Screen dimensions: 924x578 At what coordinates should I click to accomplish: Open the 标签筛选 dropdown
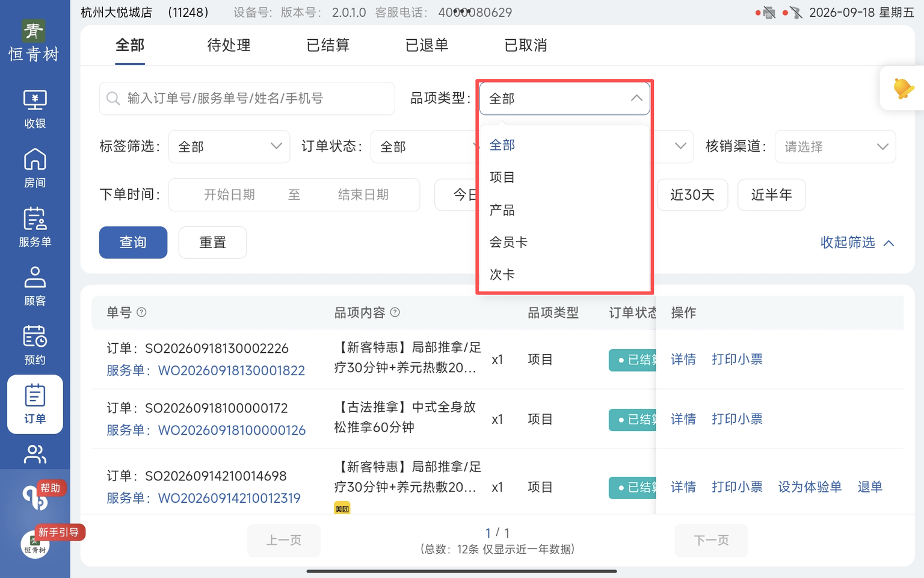tap(229, 146)
